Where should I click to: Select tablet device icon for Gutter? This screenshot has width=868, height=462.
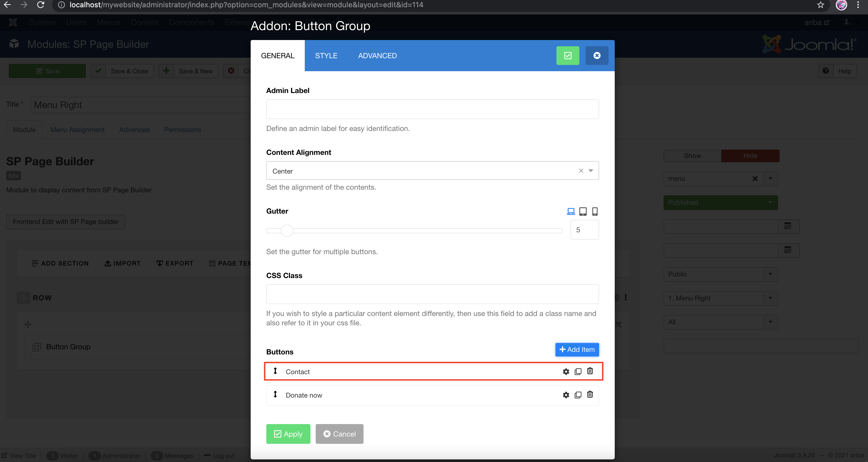click(x=582, y=211)
